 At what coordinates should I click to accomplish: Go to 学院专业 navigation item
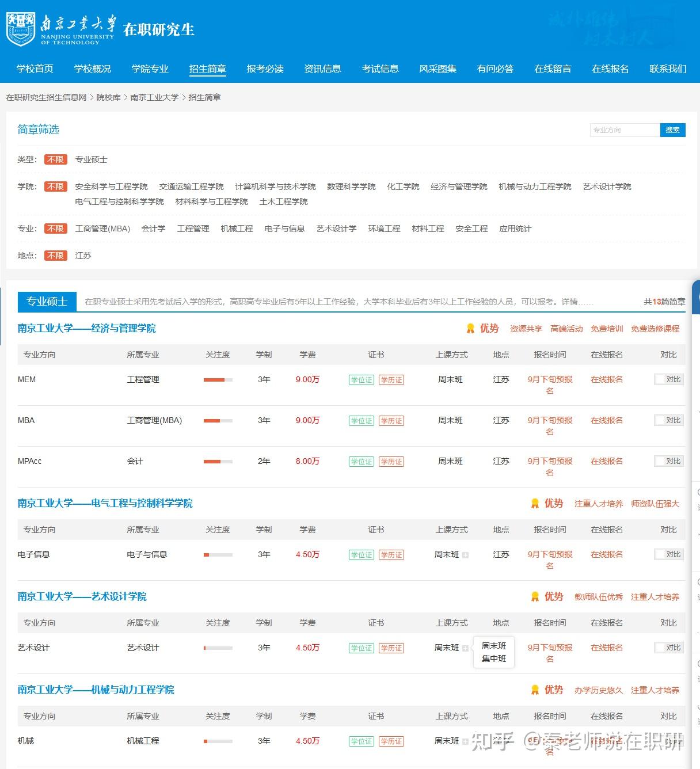click(150, 68)
